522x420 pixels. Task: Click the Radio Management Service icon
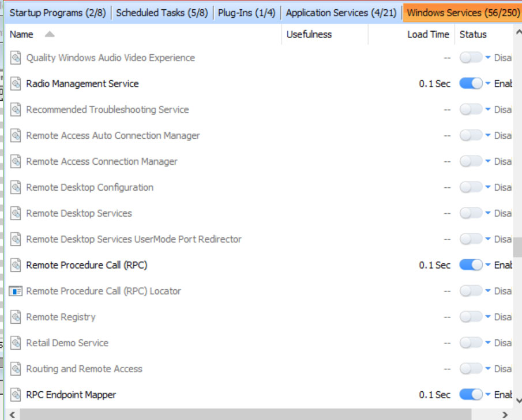[x=16, y=84]
